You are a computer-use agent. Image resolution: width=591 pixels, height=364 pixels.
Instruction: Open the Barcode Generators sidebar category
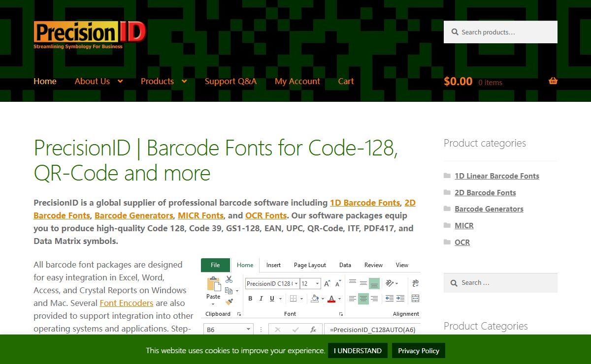(x=489, y=209)
